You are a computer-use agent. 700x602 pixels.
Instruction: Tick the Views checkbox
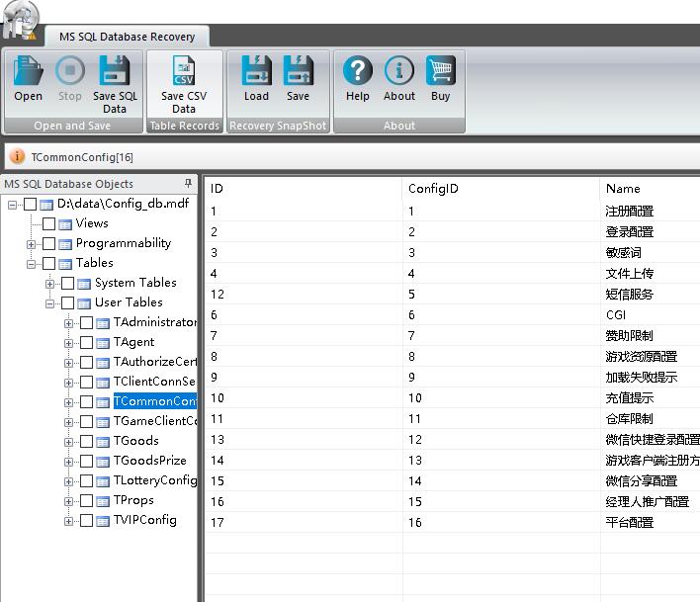(48, 223)
